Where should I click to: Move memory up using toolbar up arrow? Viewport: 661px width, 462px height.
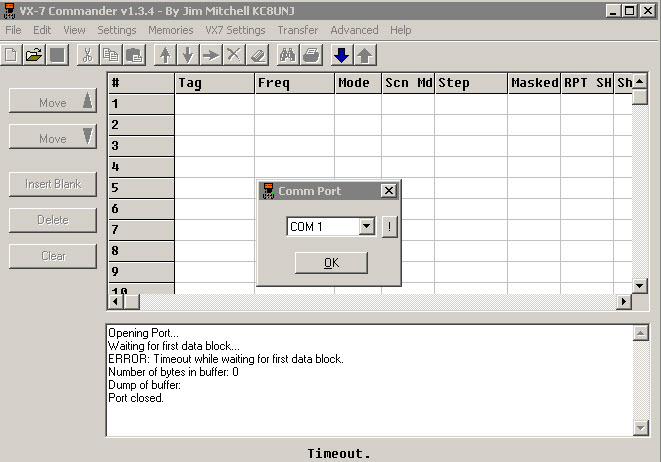[165, 55]
